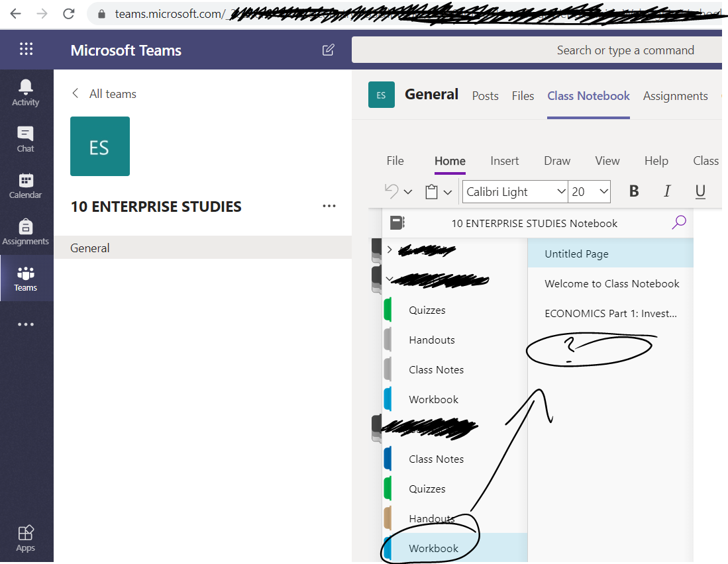Click the ES team avatar tile
728x564 pixels.
coord(100,146)
